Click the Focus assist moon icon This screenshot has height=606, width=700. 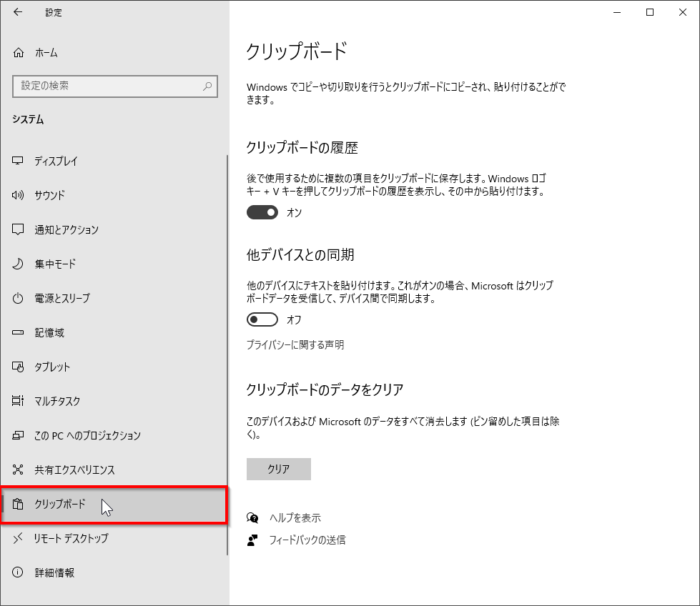coord(18,264)
